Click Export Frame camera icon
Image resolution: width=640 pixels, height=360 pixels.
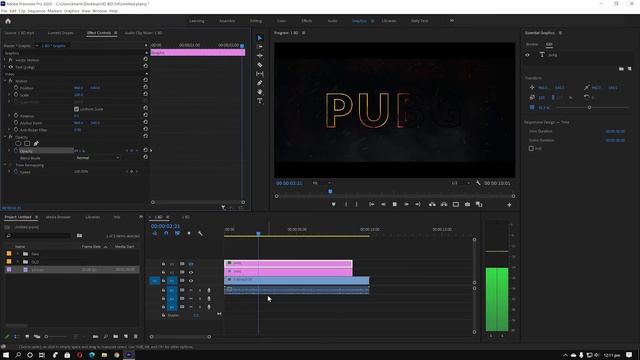[467, 204]
